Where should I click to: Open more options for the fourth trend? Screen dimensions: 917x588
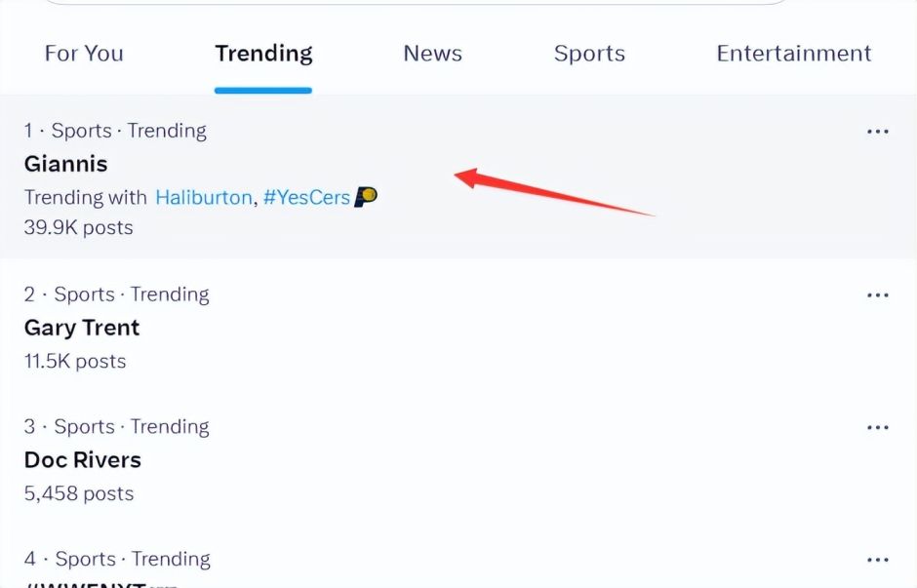point(877,561)
